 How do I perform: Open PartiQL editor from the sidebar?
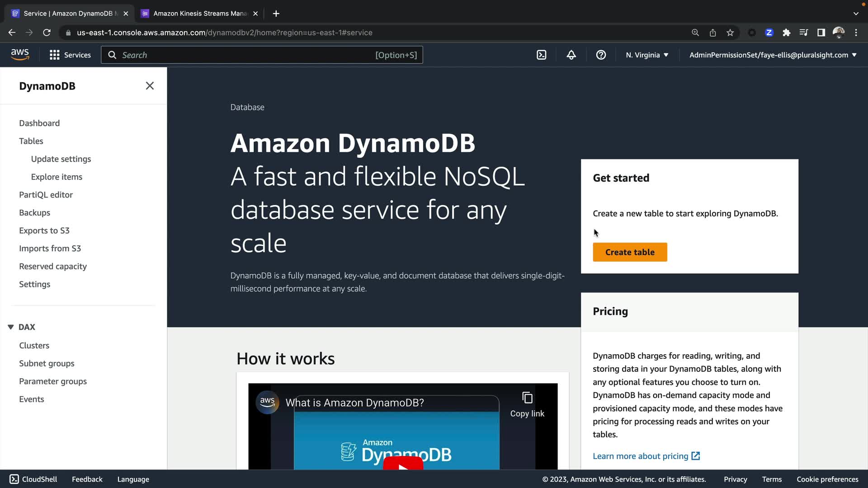[x=46, y=195]
